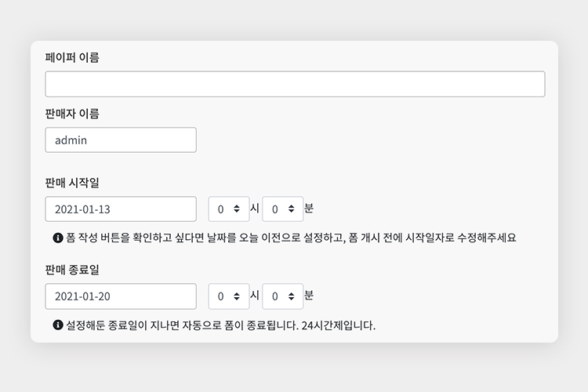Click the up-down arrows on end minute

292,296
